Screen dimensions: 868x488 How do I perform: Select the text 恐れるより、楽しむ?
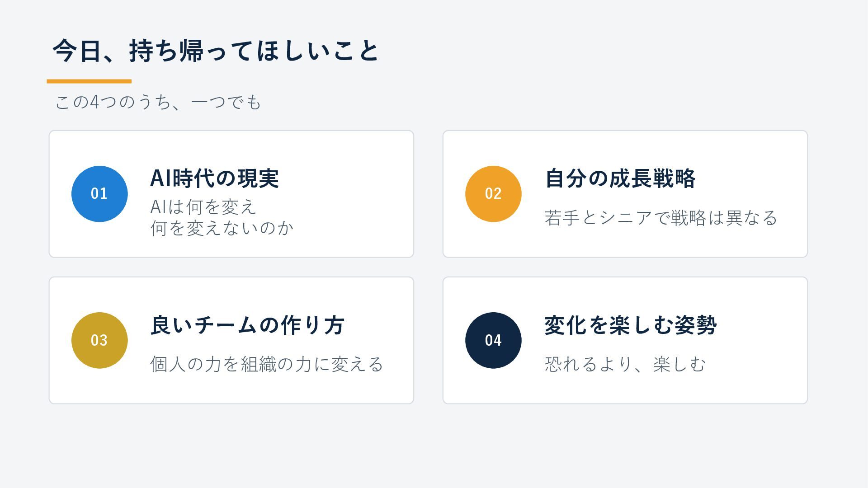pyautogui.click(x=625, y=364)
